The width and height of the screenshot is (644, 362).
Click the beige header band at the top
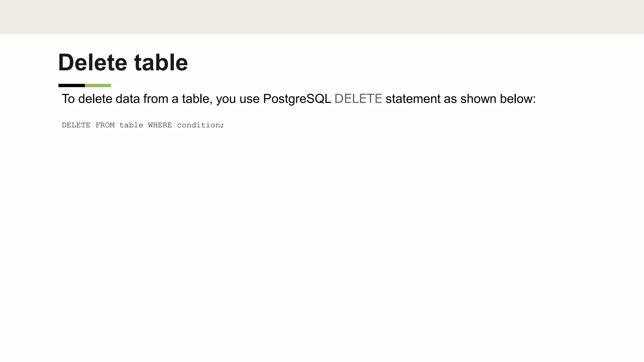coord(322,17)
